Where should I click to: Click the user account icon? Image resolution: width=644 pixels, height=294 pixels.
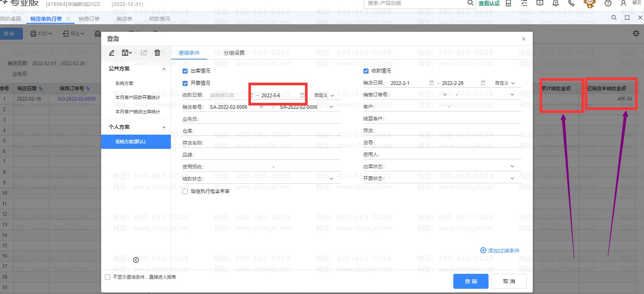623,3
